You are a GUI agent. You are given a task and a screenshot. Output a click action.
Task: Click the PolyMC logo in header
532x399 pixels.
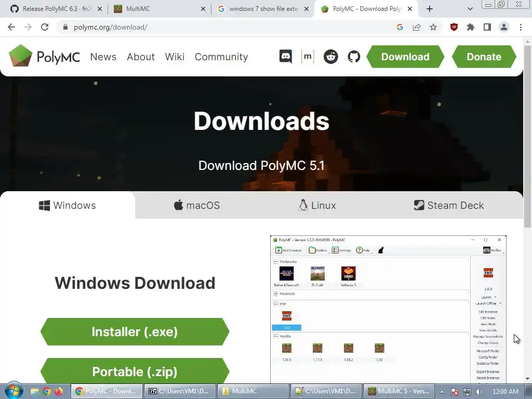45,56
